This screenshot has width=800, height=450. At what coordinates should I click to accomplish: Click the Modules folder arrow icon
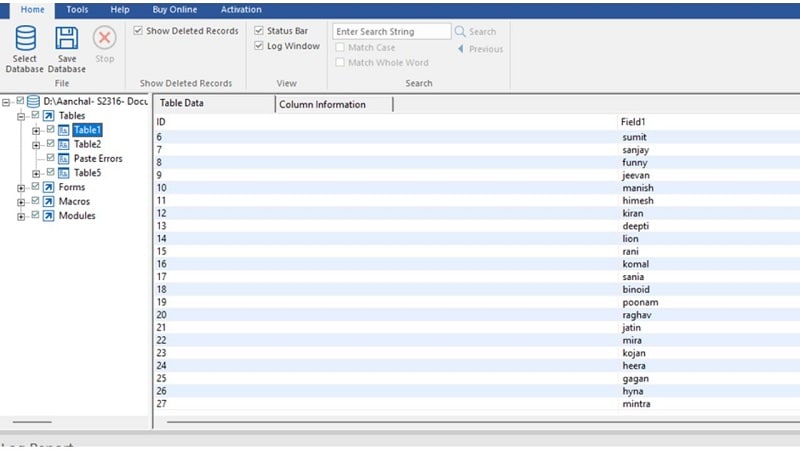tap(48, 216)
